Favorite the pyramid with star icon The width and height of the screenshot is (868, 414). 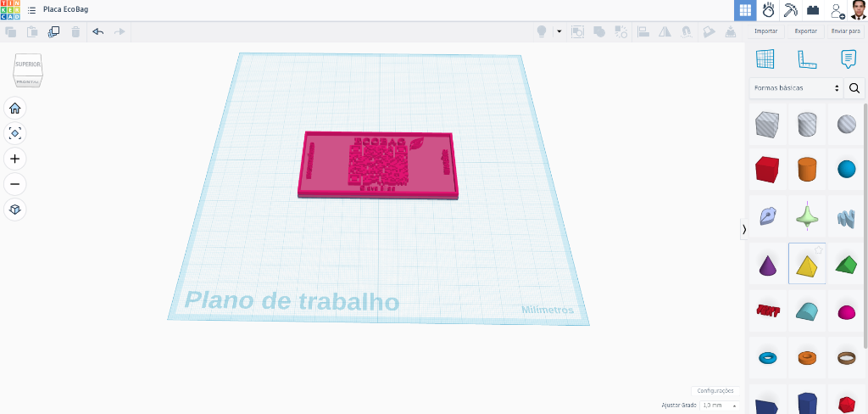[x=819, y=250]
